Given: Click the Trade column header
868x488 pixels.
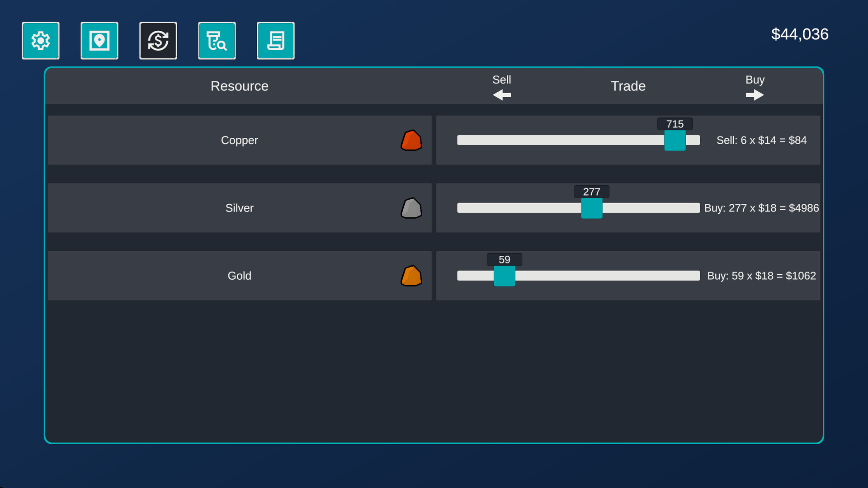Looking at the screenshot, I should (x=628, y=86).
